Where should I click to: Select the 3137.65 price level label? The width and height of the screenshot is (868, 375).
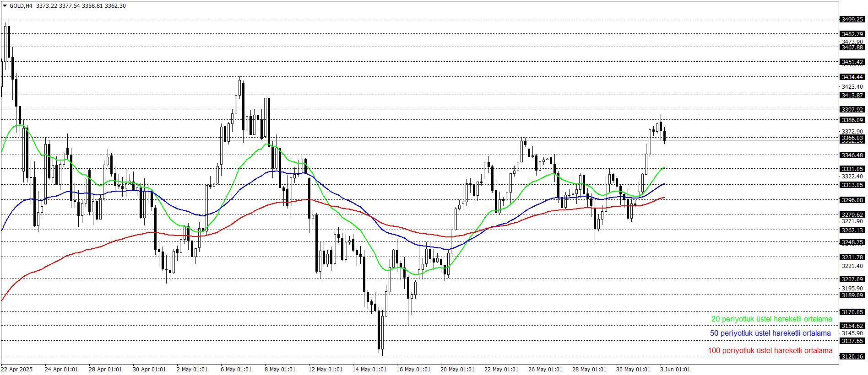tap(852, 341)
